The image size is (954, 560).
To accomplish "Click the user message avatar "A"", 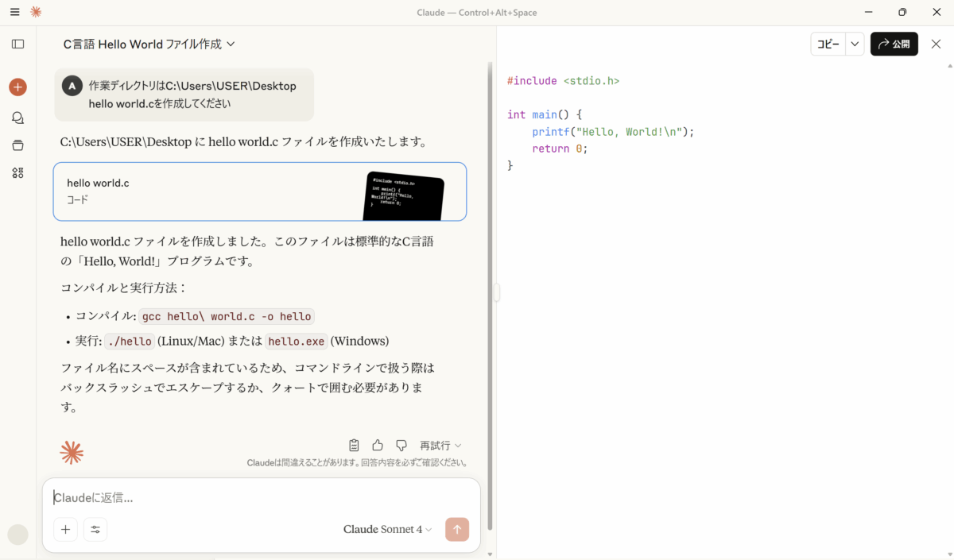I will pyautogui.click(x=72, y=86).
